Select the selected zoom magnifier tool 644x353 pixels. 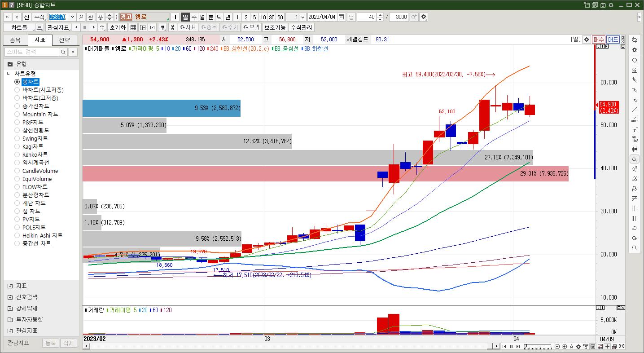pos(634,159)
